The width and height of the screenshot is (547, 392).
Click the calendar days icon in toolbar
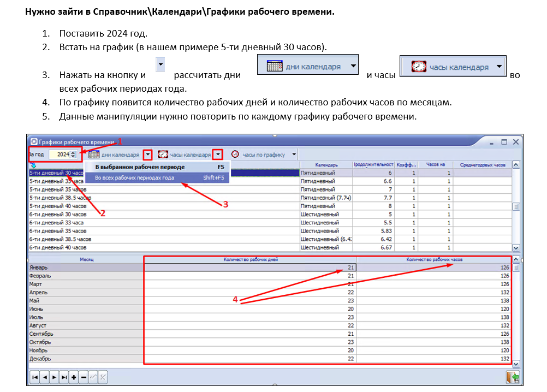[x=93, y=155]
